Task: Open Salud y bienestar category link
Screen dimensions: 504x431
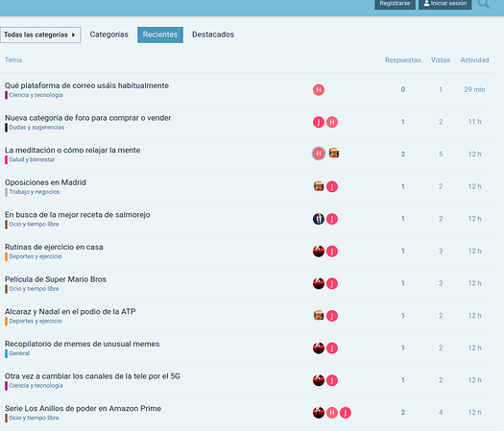Action: [x=32, y=159]
